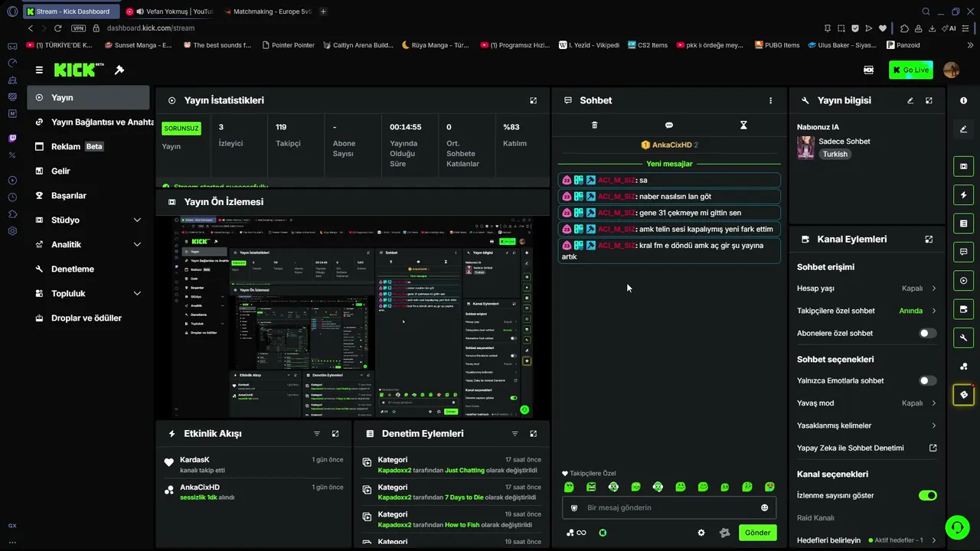Click the 7 Days to Die category link

tap(464, 497)
